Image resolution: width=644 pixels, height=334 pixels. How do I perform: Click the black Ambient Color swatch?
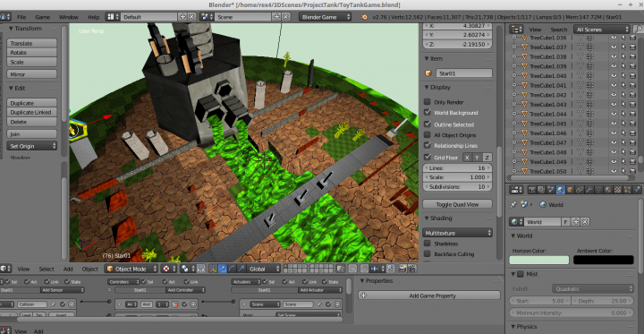(604, 260)
